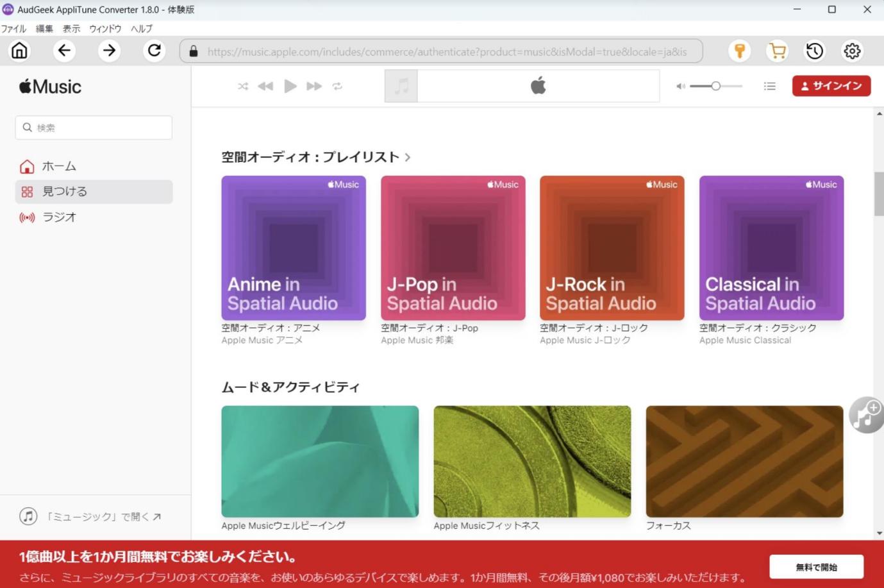Screen dimensions: 884x588
Task: Open the Apple Musicウェルビーイング tile
Action: (320, 462)
